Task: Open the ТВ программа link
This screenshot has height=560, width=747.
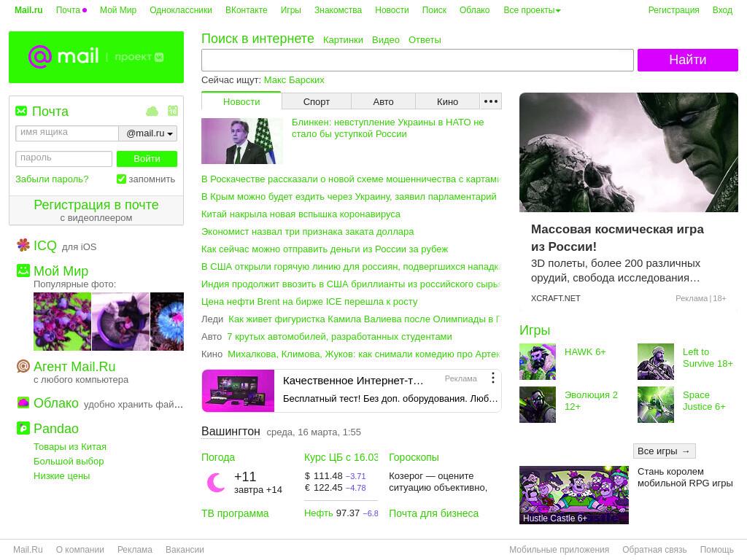Action: pos(235,513)
